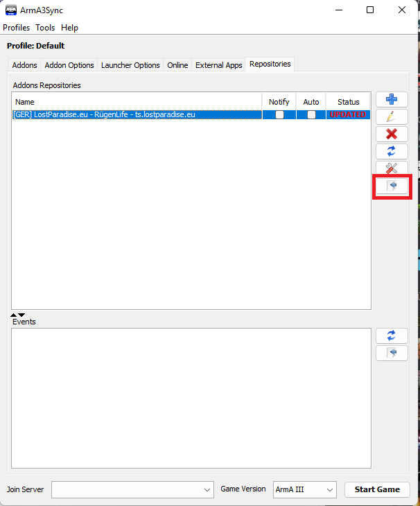Toggle Notify checkbox for LostParadise repository

(x=279, y=114)
